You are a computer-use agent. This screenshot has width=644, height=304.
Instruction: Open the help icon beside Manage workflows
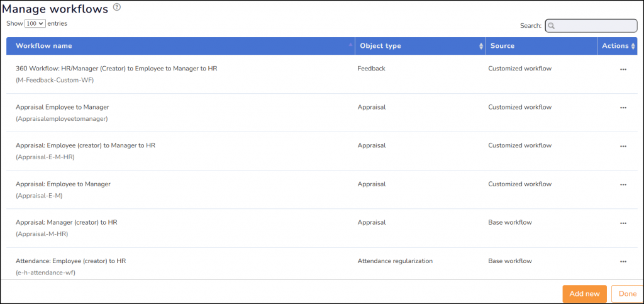pyautogui.click(x=117, y=8)
